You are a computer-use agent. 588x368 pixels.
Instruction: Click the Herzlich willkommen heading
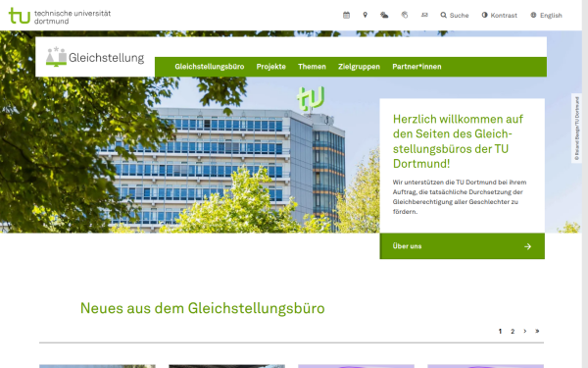(x=458, y=141)
